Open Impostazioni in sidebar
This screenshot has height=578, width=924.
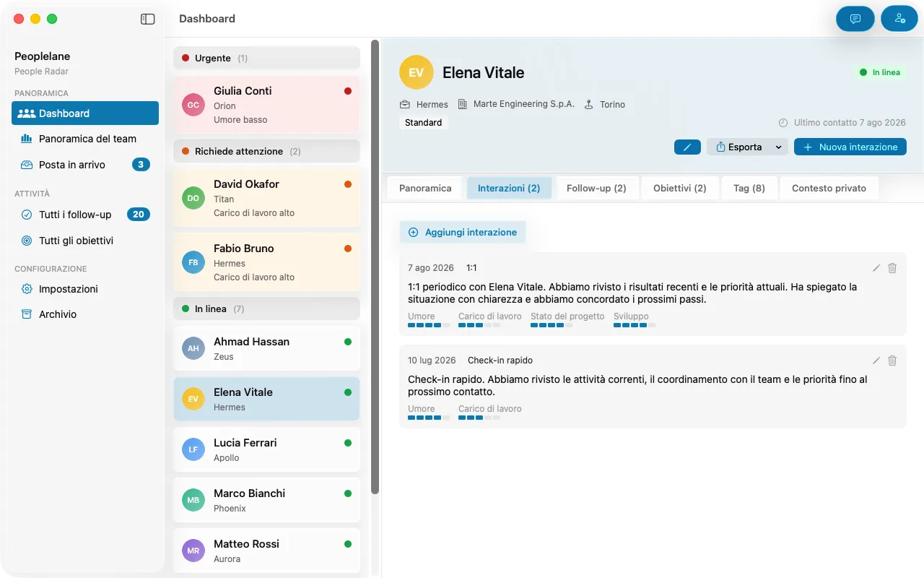pos(85,289)
